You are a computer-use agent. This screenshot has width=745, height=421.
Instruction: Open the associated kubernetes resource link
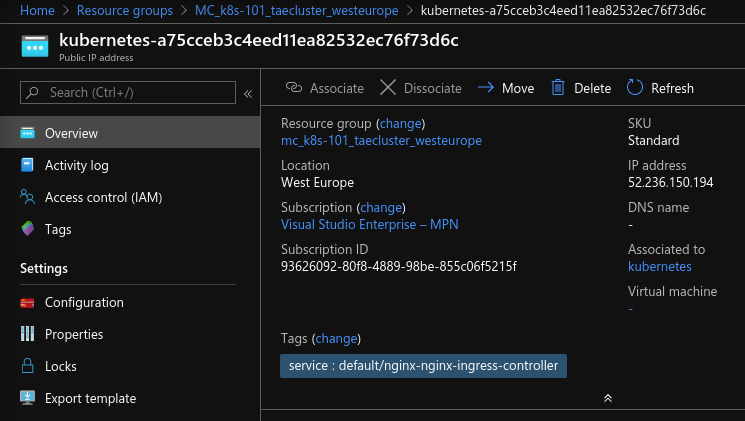[659, 267]
